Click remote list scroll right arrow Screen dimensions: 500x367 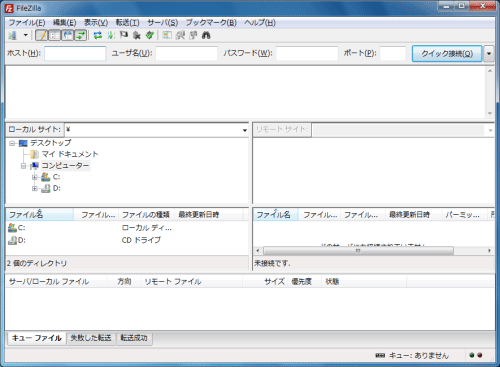point(490,250)
